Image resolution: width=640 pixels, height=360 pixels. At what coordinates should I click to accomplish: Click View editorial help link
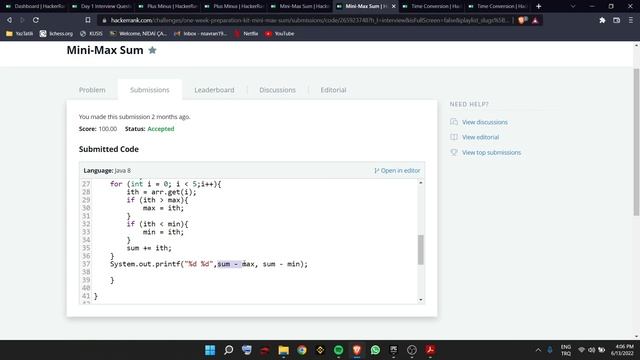pos(480,137)
